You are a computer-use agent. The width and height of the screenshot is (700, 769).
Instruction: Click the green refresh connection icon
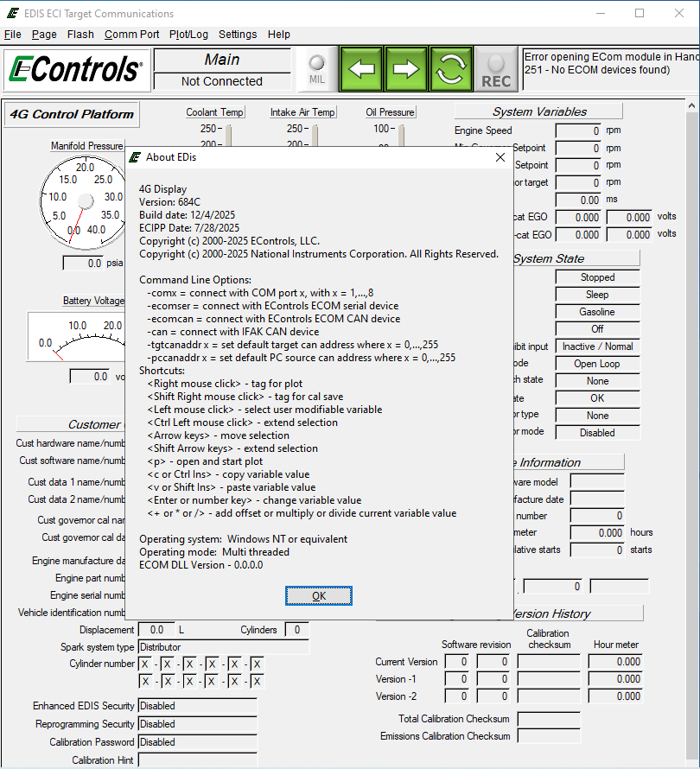tap(451, 69)
